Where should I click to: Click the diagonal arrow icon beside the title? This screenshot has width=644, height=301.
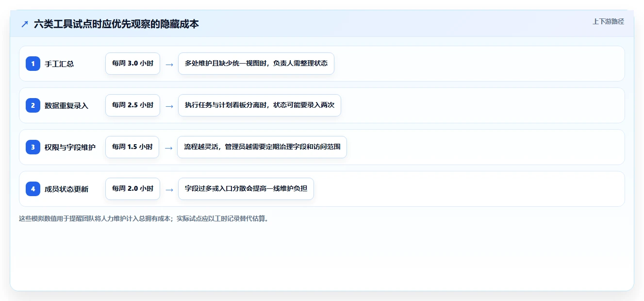click(24, 24)
